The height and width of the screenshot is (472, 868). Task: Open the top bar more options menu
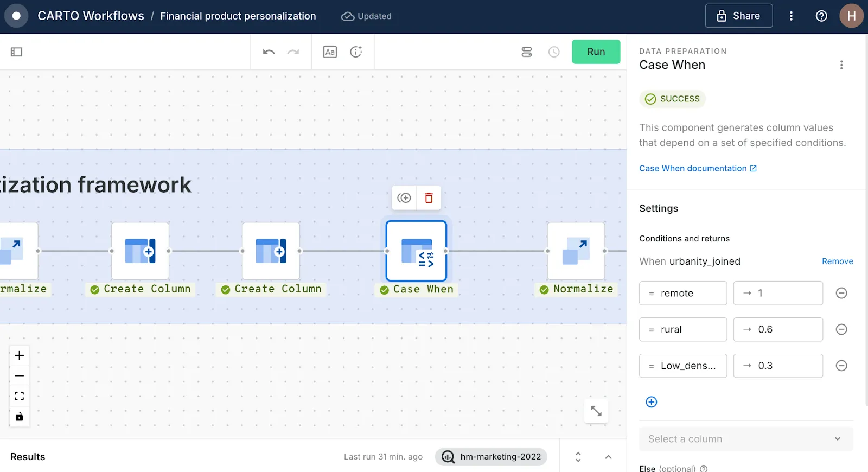tap(791, 16)
